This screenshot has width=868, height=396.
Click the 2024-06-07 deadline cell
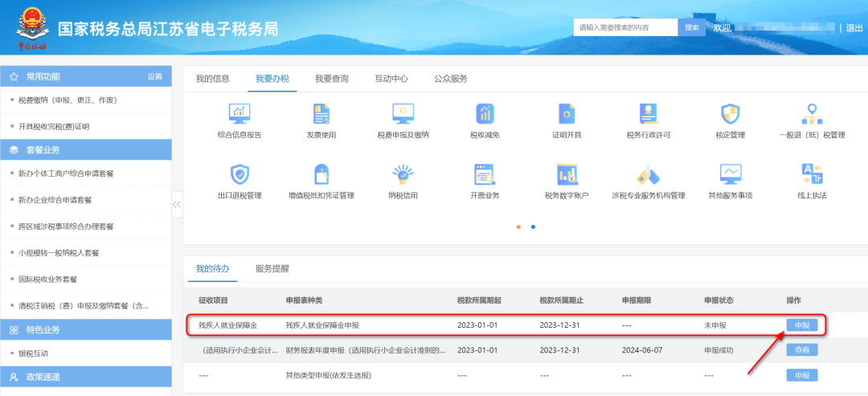[642, 350]
